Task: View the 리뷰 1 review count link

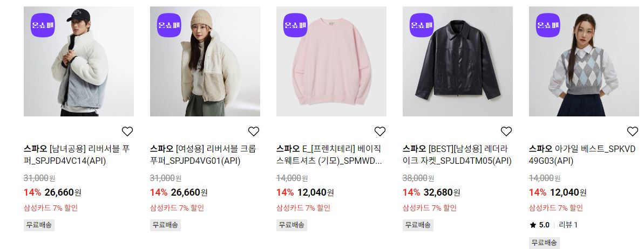Action: pos(568,225)
